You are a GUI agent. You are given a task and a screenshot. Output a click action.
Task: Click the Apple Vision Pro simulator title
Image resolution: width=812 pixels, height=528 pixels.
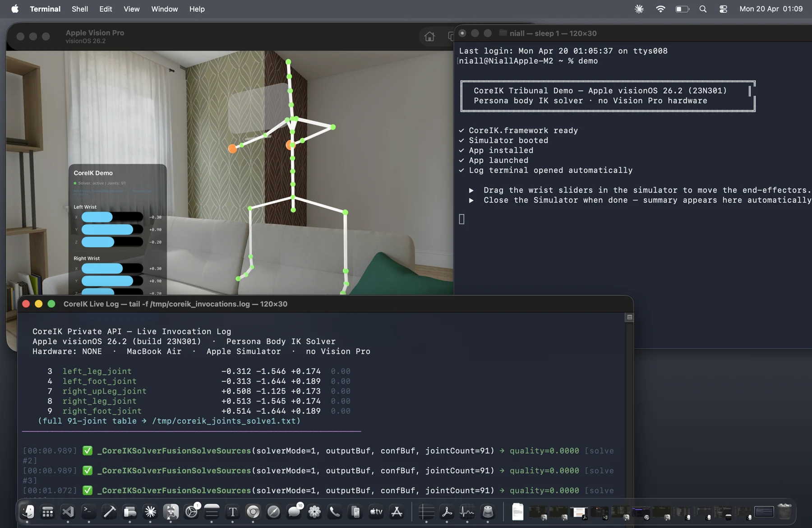coord(95,33)
